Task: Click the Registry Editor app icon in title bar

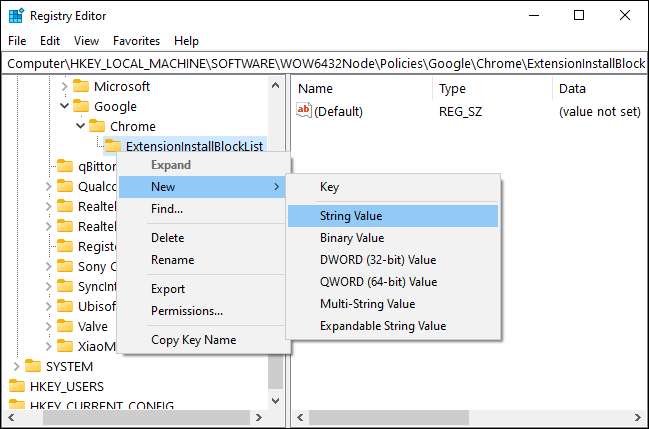Action: [16, 16]
